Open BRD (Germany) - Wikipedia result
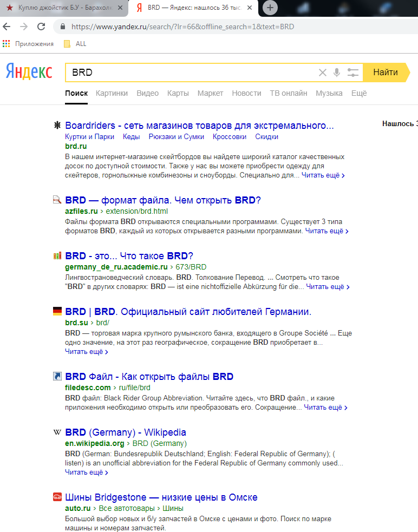This screenshot has height=532, width=418. (126, 432)
